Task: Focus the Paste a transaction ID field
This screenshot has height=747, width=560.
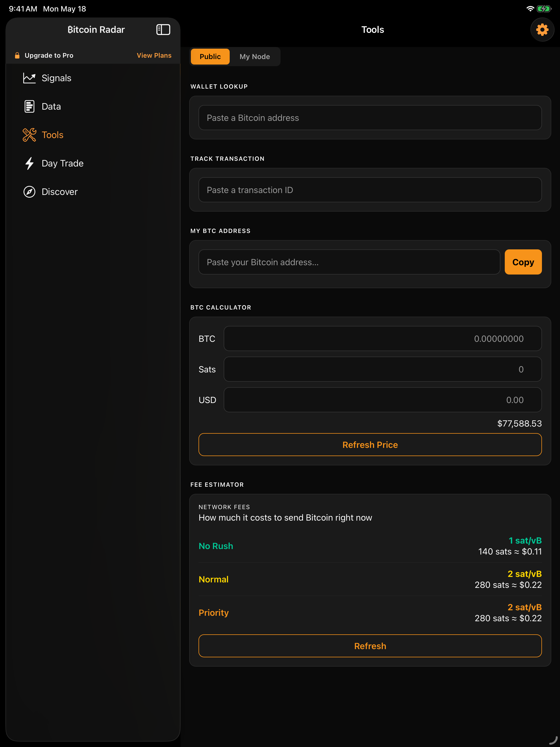Action: click(x=370, y=190)
